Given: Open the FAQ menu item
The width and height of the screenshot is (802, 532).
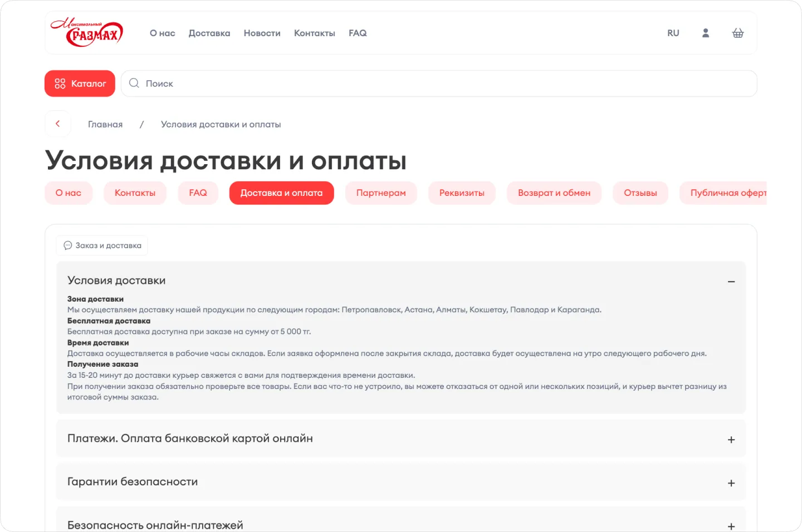Looking at the screenshot, I should [357, 33].
